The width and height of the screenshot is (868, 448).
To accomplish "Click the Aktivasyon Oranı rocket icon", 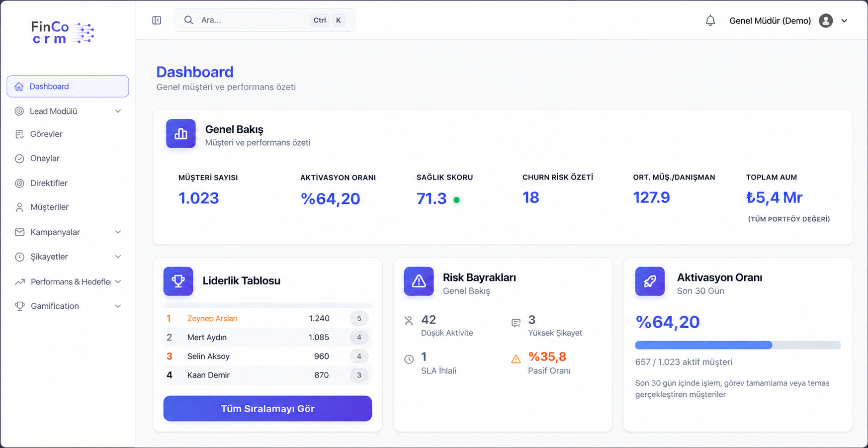I will (x=650, y=281).
